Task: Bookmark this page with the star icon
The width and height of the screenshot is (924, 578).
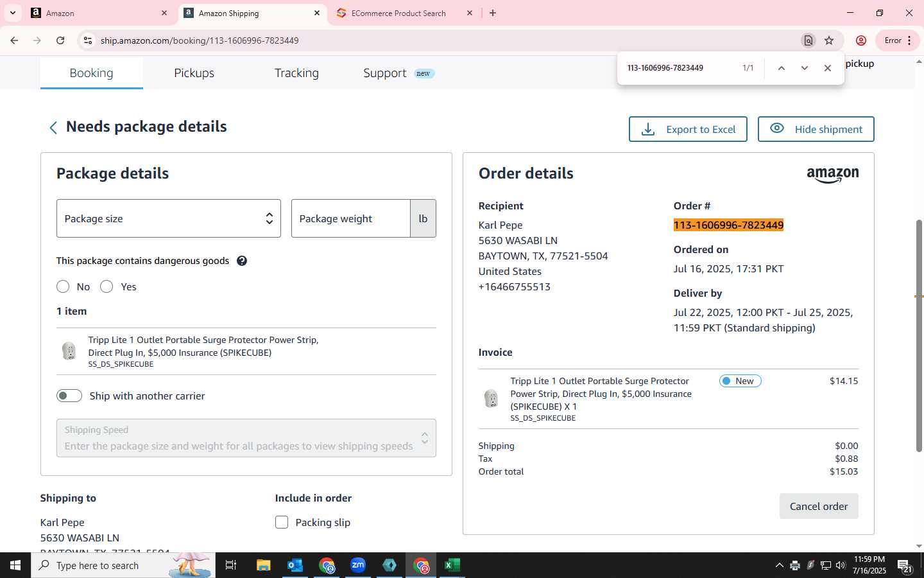Action: point(829,40)
